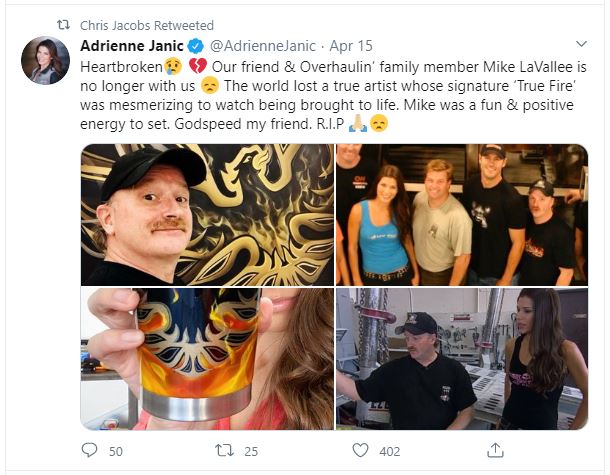View the photo of man in black cap
The width and height of the screenshot is (610, 475).
pyautogui.click(x=207, y=215)
